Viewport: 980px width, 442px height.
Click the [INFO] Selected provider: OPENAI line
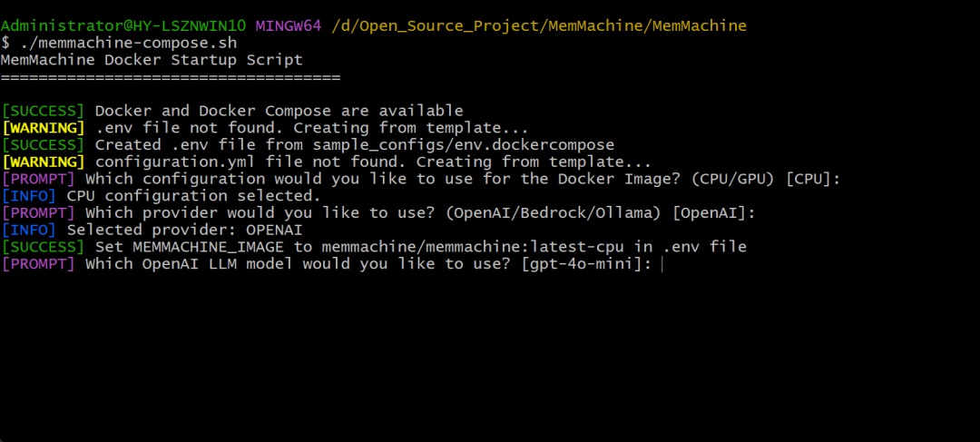(152, 230)
